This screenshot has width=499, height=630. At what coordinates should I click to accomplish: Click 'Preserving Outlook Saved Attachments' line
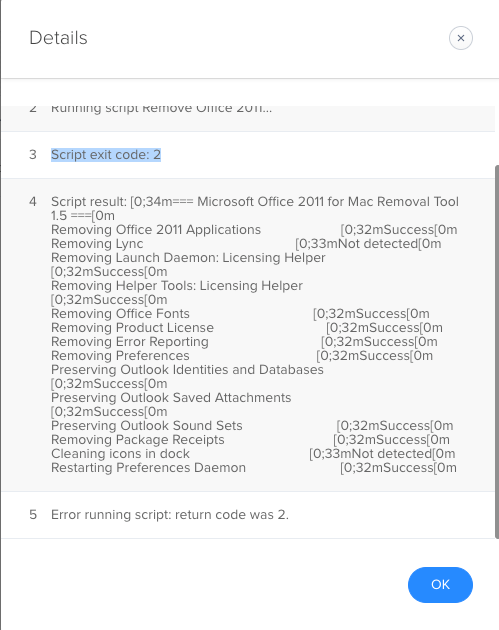(171, 398)
